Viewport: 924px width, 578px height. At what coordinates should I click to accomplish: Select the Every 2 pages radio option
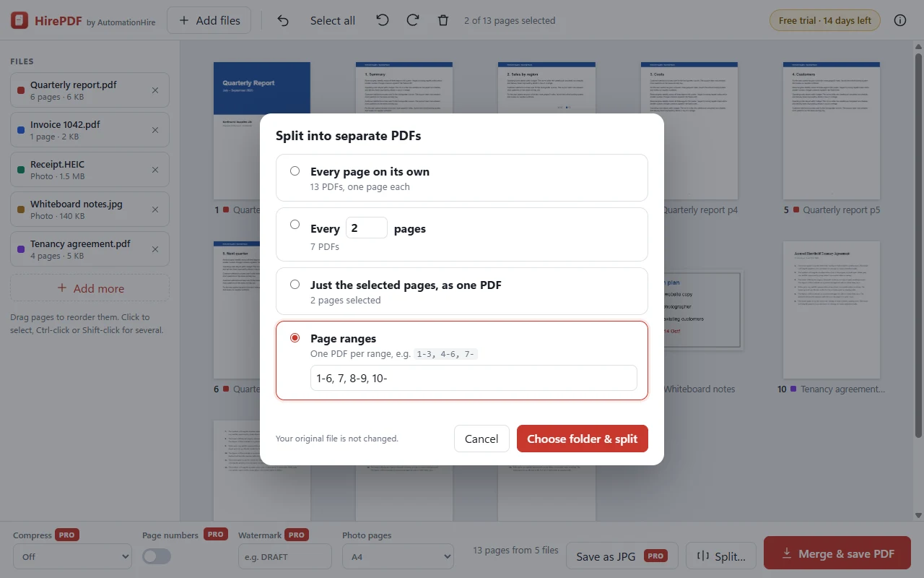[295, 225]
